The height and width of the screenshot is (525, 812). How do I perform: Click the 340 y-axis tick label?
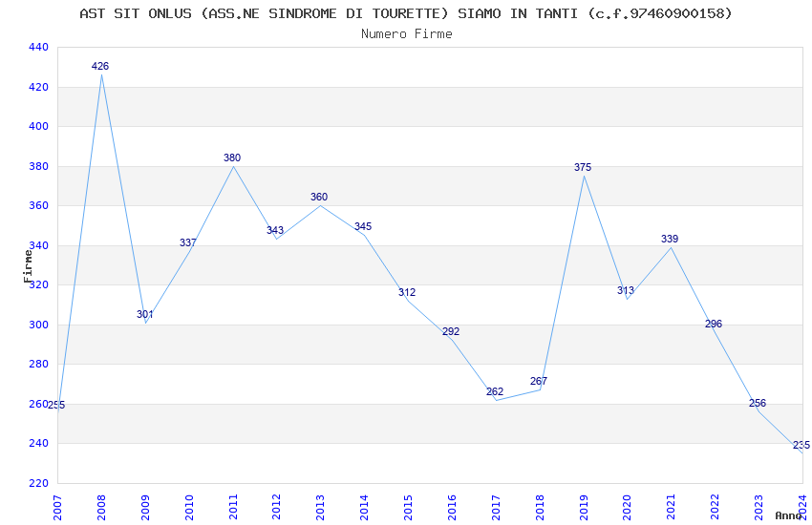39,245
